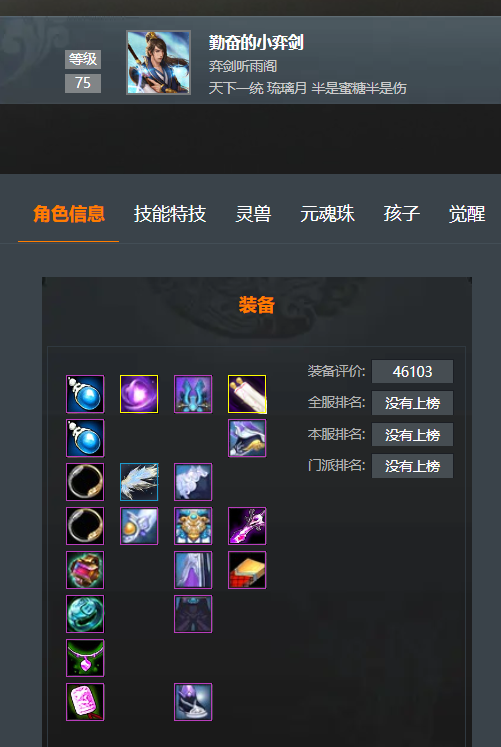Select the red brick book item icon

click(247, 570)
